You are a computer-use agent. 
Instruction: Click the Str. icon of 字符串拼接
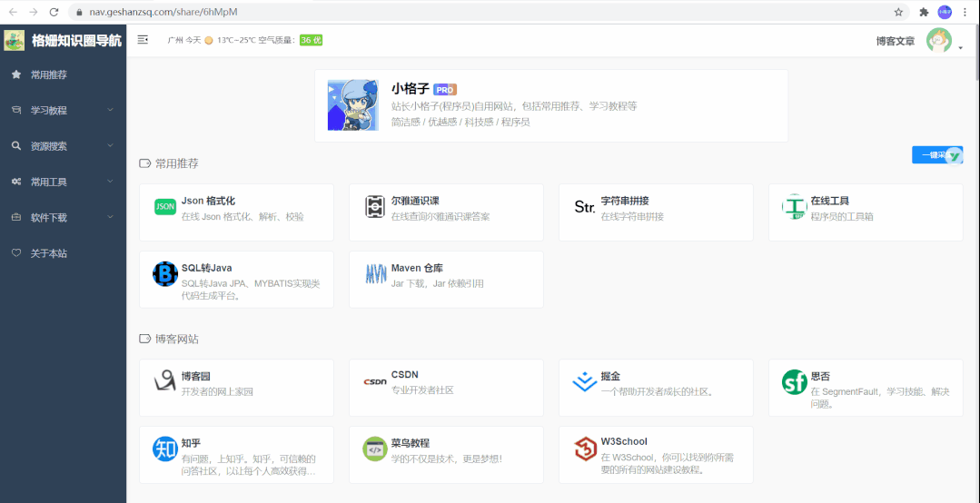coord(584,207)
